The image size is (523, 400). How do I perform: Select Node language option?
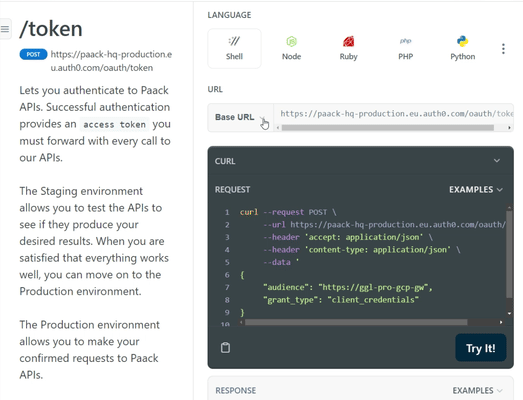point(291,49)
